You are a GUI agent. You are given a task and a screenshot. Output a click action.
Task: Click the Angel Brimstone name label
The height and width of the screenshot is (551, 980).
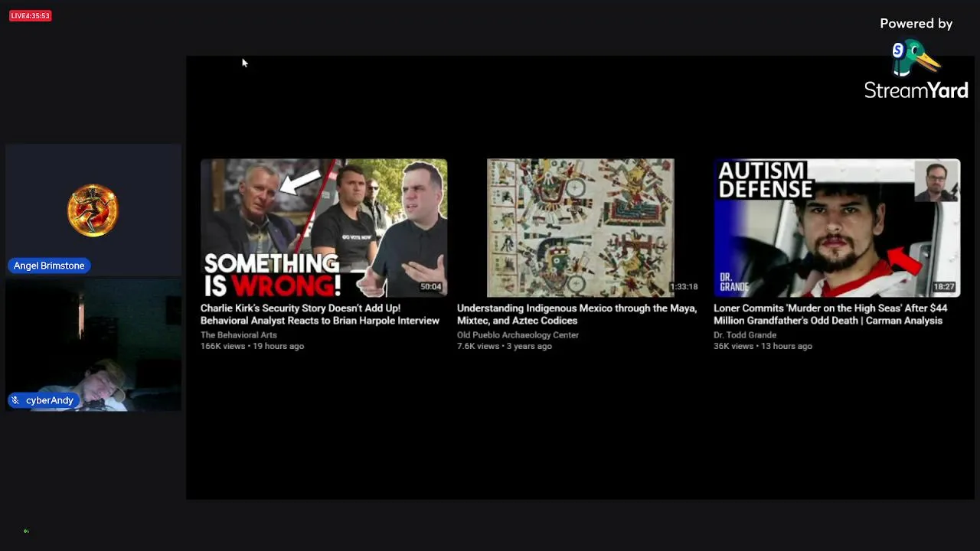click(x=49, y=266)
